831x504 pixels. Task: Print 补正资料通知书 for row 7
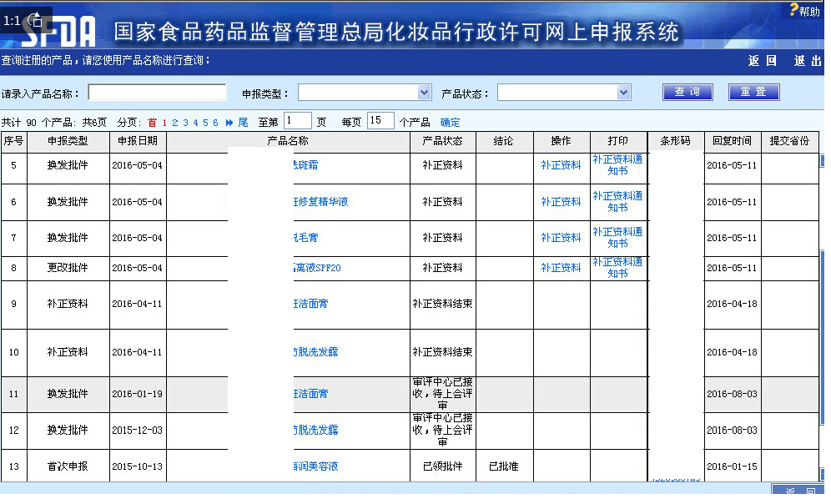click(x=617, y=238)
